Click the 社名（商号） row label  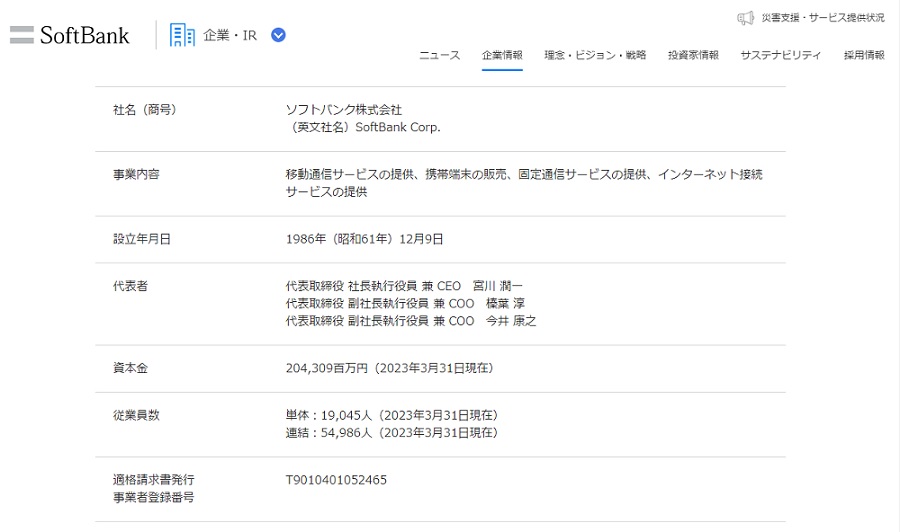tap(145, 110)
